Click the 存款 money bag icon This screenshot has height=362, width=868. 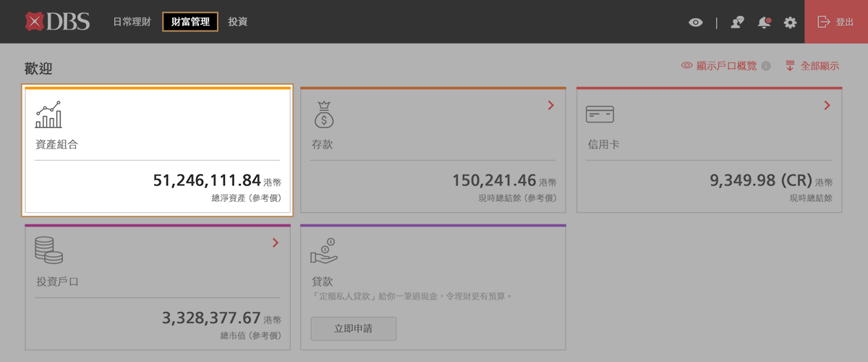324,114
